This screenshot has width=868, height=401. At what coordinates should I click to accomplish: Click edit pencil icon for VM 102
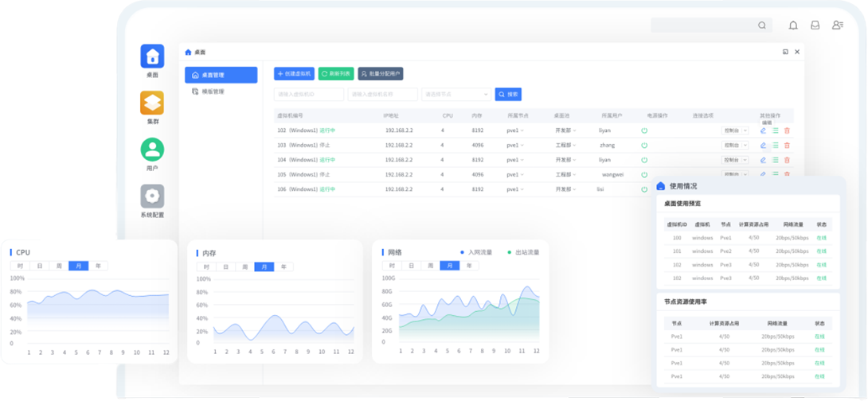pos(763,130)
